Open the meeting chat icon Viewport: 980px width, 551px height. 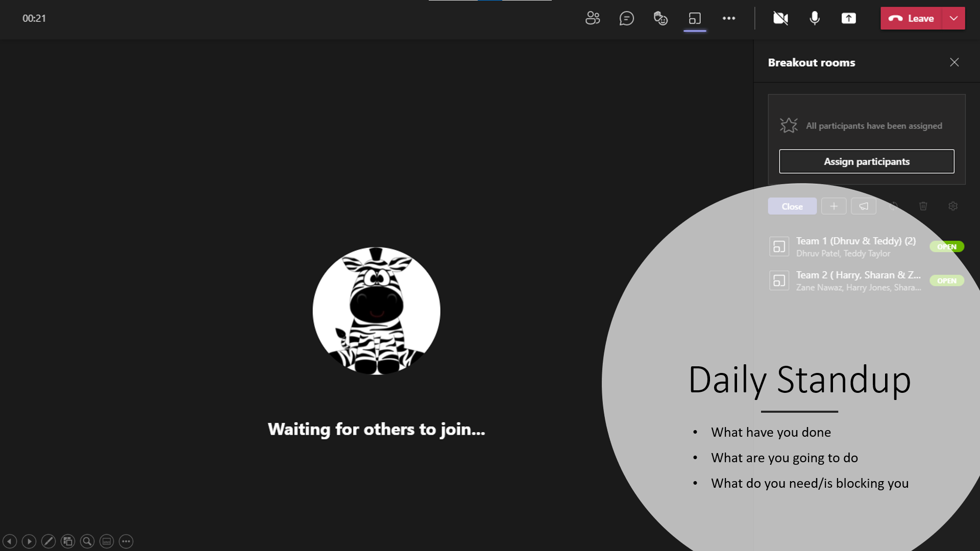(x=626, y=18)
